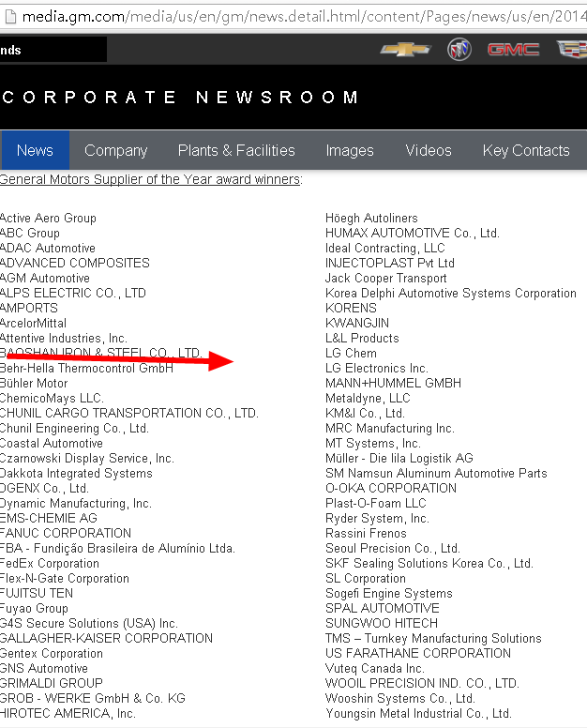
Task: Select Chunil Engineering Co., Ltd.
Action: (74, 428)
